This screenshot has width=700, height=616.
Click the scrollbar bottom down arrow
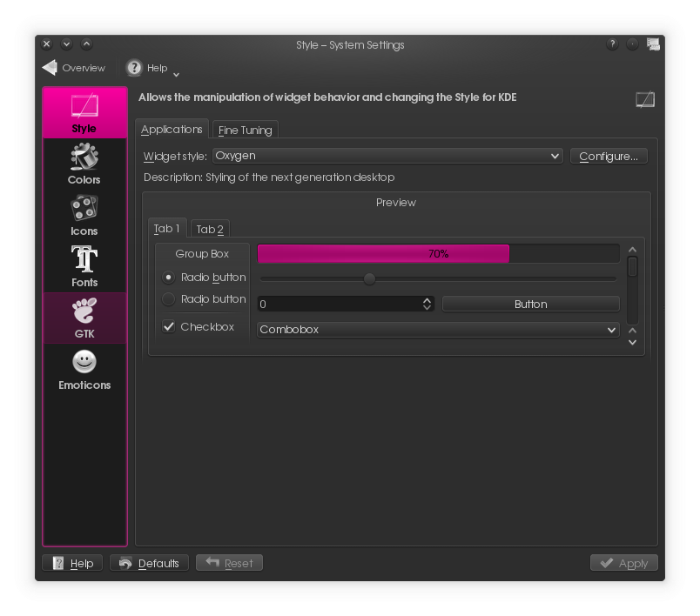(x=632, y=343)
